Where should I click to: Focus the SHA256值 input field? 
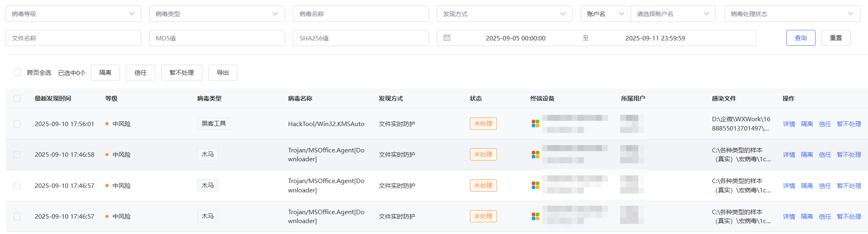[x=361, y=38]
